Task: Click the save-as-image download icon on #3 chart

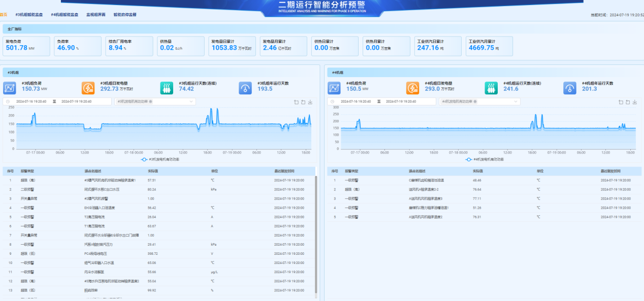Action: coord(310,102)
